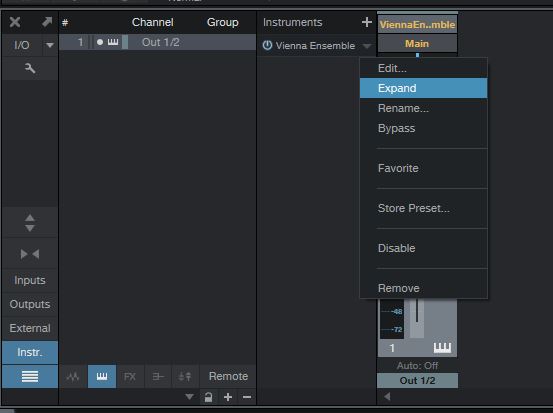Click the Instruments panel header

[x=292, y=22]
